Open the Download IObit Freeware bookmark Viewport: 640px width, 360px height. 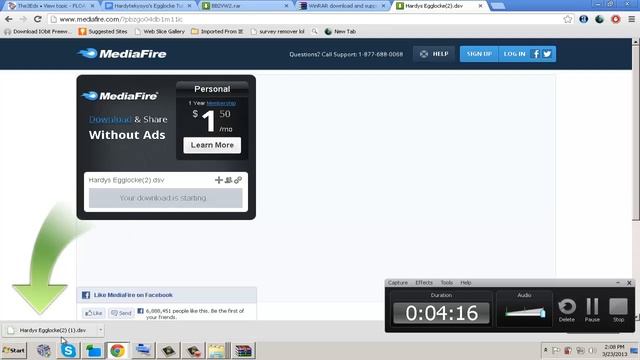coord(38,31)
